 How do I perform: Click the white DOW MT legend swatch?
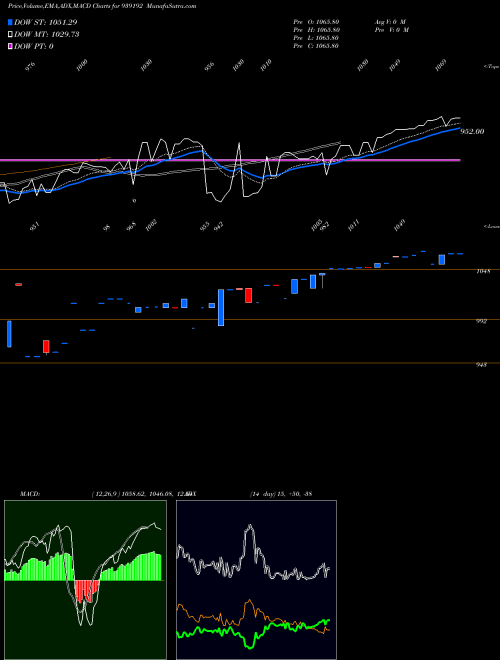click(x=11, y=35)
